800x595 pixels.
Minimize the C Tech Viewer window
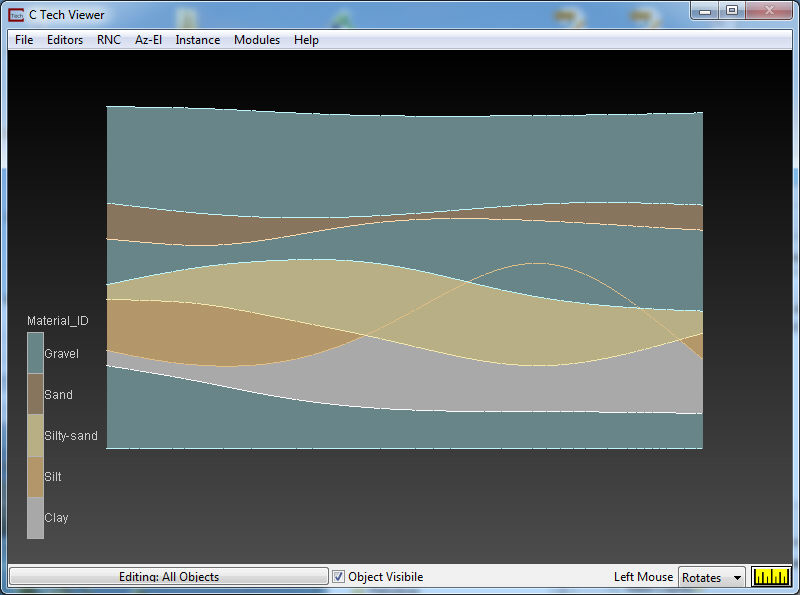[x=705, y=11]
